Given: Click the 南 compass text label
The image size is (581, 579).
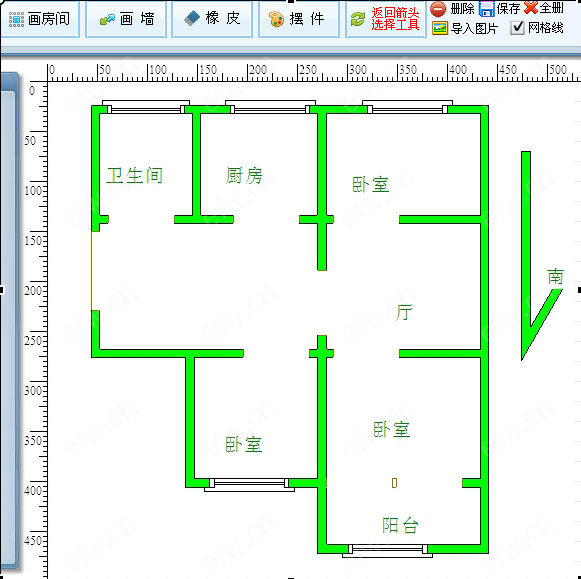Looking at the screenshot, I should pos(555,276).
